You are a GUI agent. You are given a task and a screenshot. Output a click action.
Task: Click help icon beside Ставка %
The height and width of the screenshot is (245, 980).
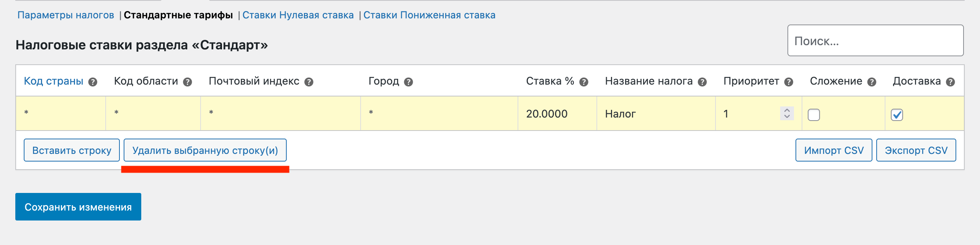(583, 82)
